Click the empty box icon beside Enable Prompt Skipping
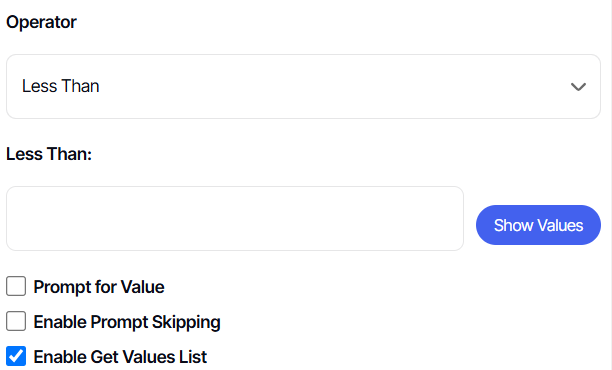 (x=16, y=321)
